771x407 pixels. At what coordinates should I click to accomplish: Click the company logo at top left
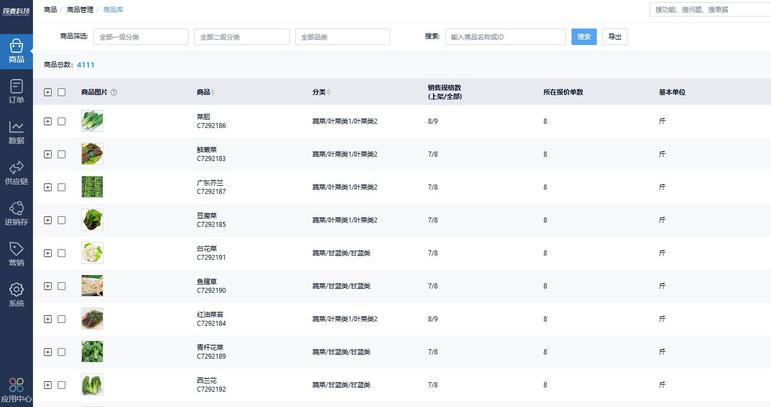pyautogui.click(x=16, y=11)
